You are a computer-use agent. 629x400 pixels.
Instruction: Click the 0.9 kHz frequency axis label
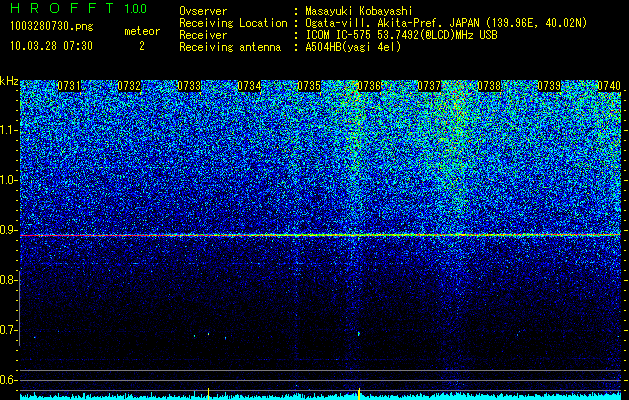[x=8, y=230]
